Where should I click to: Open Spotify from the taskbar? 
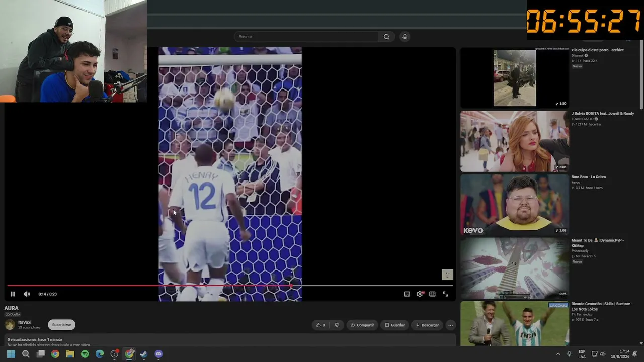pyautogui.click(x=85, y=354)
